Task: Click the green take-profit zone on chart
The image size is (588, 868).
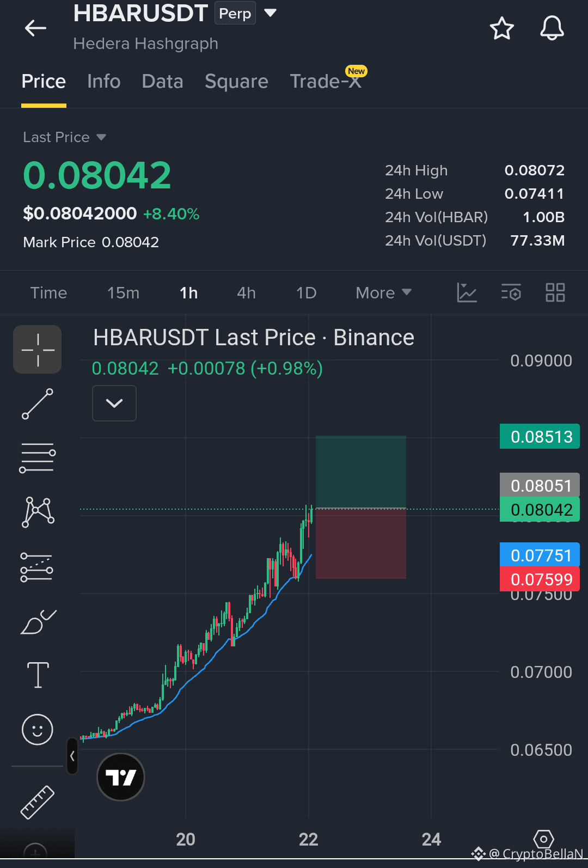Action: (x=361, y=472)
